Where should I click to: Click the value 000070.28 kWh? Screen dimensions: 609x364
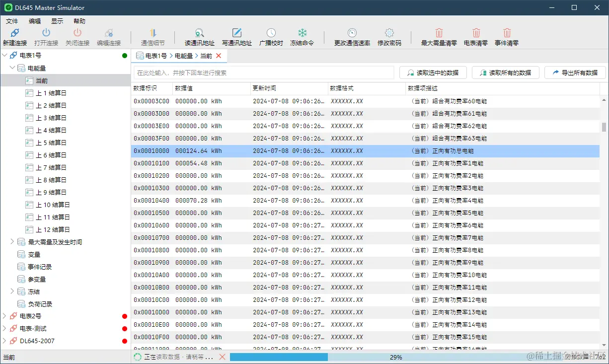[x=199, y=201]
